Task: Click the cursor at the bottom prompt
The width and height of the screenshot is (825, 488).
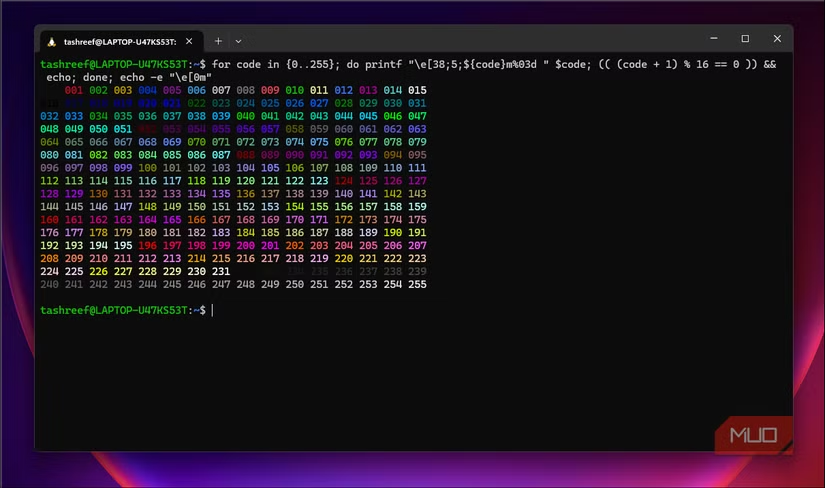Action: click(x=212, y=311)
